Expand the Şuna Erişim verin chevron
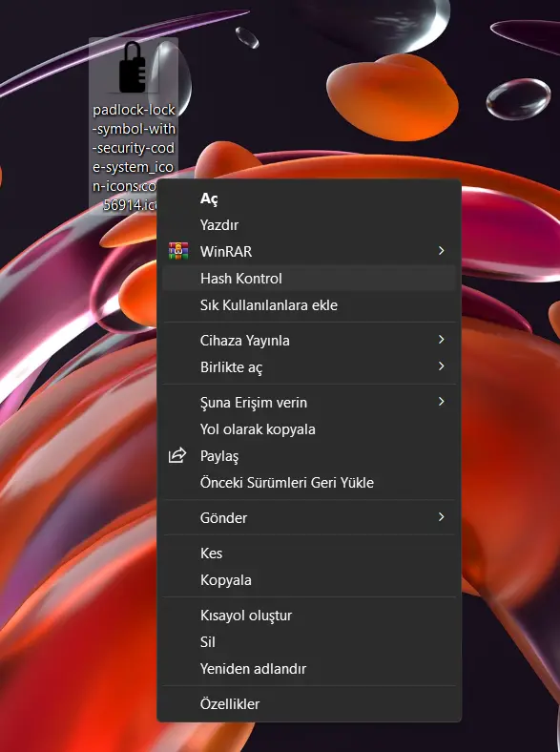Screen dimensions: 560x752 pyautogui.click(x=441, y=402)
